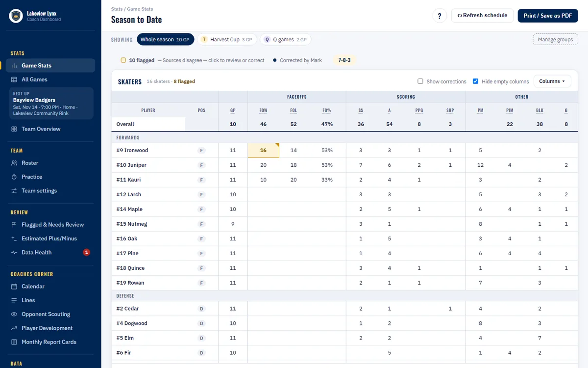588x368 pixels.
Task: Select defenseman #2 Cedar
Action: coord(127,309)
